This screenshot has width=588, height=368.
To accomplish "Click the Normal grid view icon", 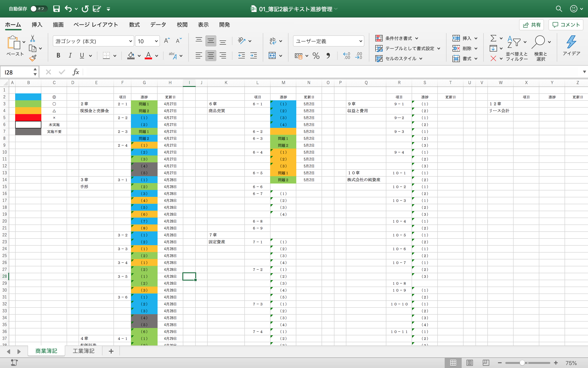I will click(x=453, y=363).
